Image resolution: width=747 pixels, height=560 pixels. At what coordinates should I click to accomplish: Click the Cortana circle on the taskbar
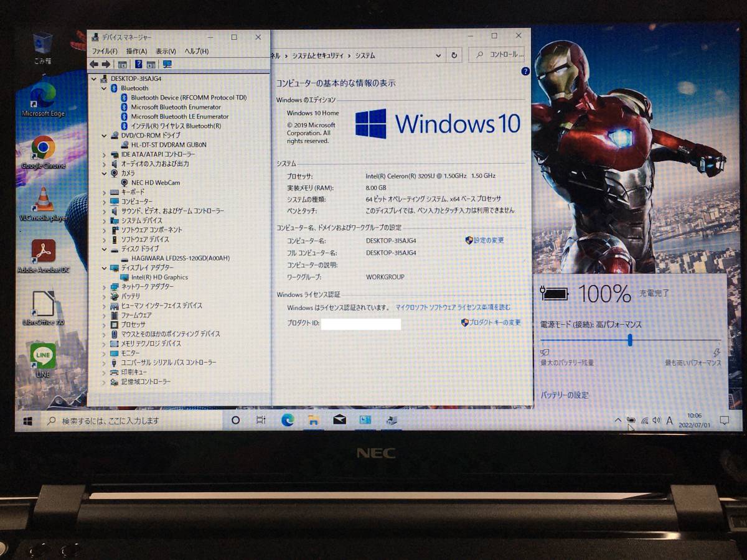pos(236,421)
